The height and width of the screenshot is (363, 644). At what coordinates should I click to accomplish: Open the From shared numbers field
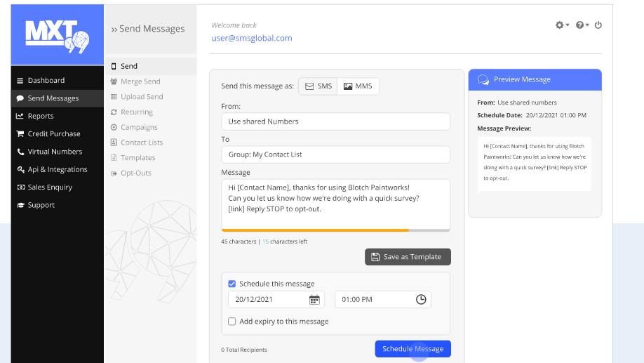pyautogui.click(x=335, y=121)
